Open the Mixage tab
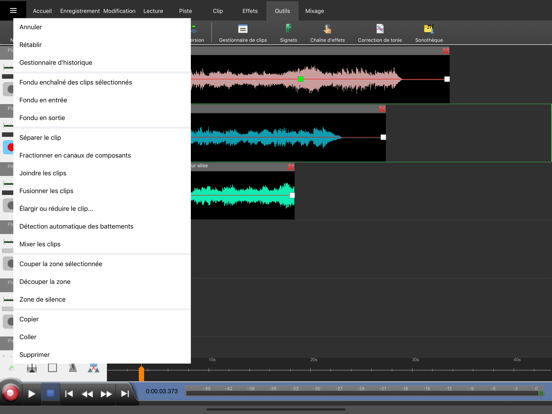552x414 pixels. 314,11
